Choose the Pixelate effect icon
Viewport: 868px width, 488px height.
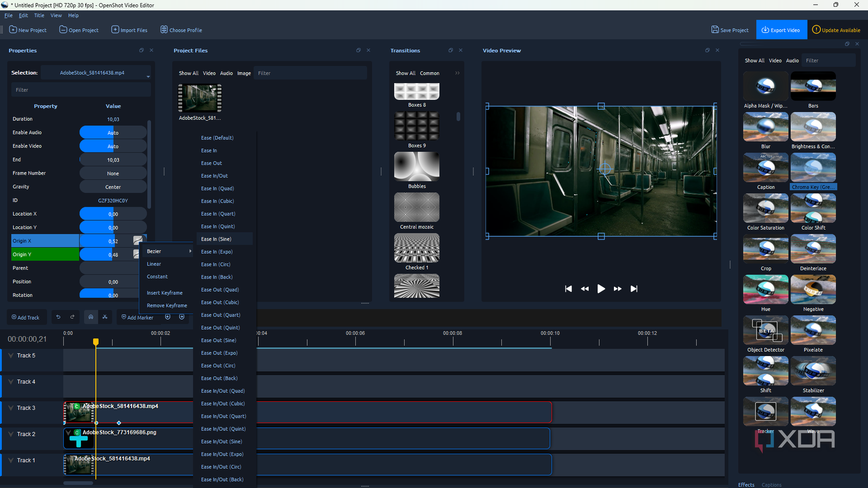point(813,331)
